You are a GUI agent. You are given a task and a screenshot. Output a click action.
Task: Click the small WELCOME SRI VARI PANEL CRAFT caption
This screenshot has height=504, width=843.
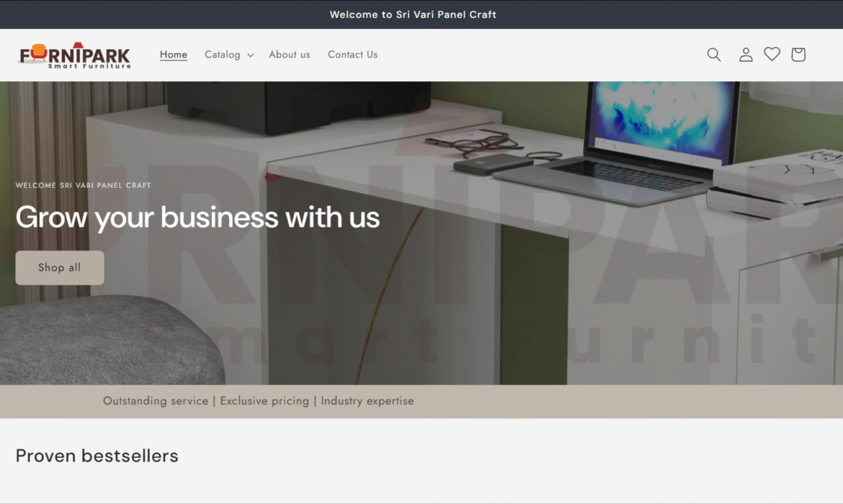pyautogui.click(x=84, y=185)
